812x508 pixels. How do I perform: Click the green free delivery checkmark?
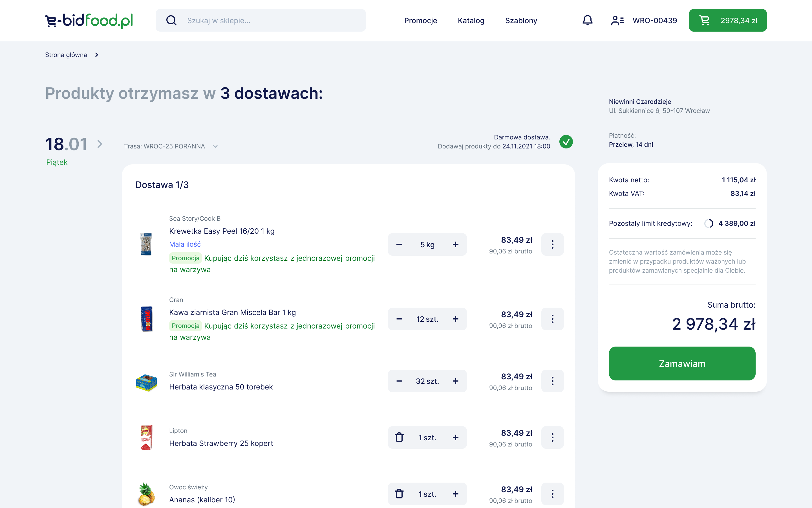pos(566,142)
